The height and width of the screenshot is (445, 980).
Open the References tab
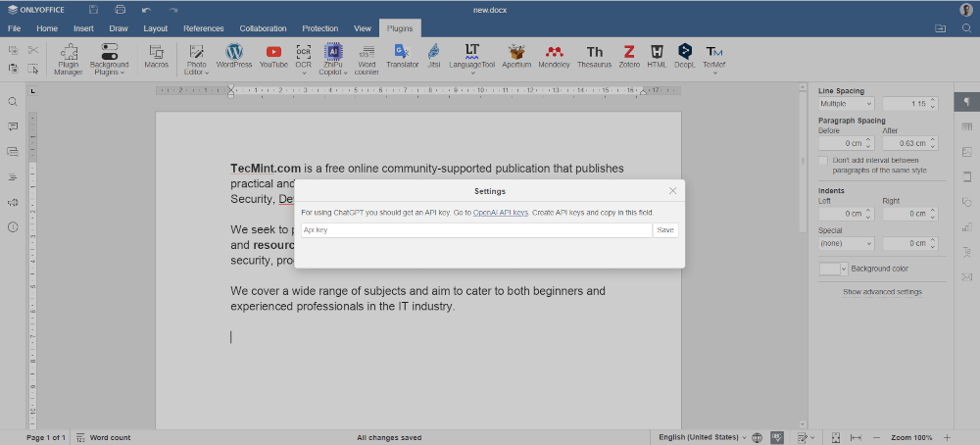click(203, 28)
